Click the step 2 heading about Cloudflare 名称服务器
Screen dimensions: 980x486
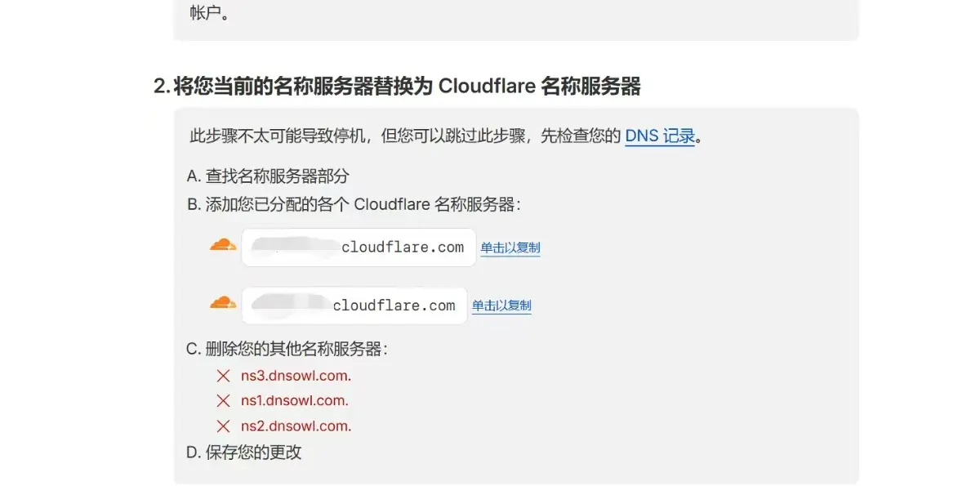tap(397, 86)
